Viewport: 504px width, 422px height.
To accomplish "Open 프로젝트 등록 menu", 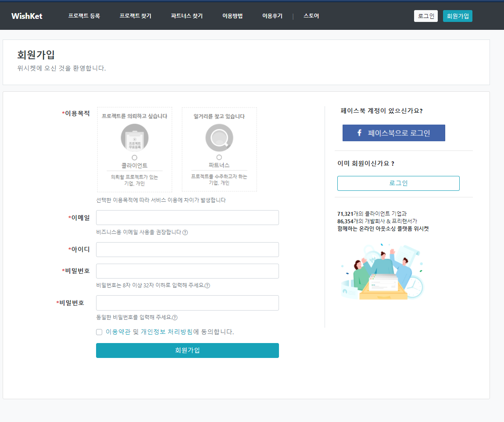I will (x=84, y=16).
